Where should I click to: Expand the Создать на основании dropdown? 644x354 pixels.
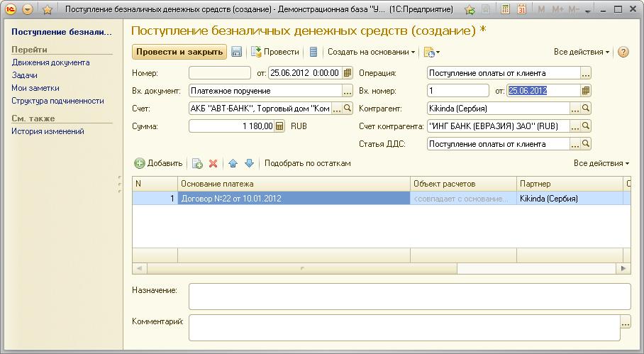point(371,52)
